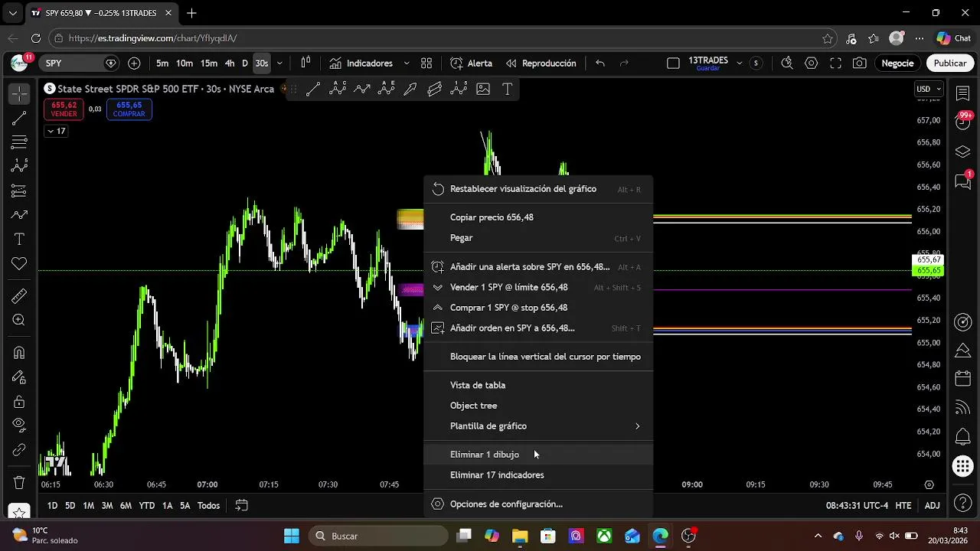
Task: Take a chart snapshot with camera
Action: pyautogui.click(x=860, y=64)
